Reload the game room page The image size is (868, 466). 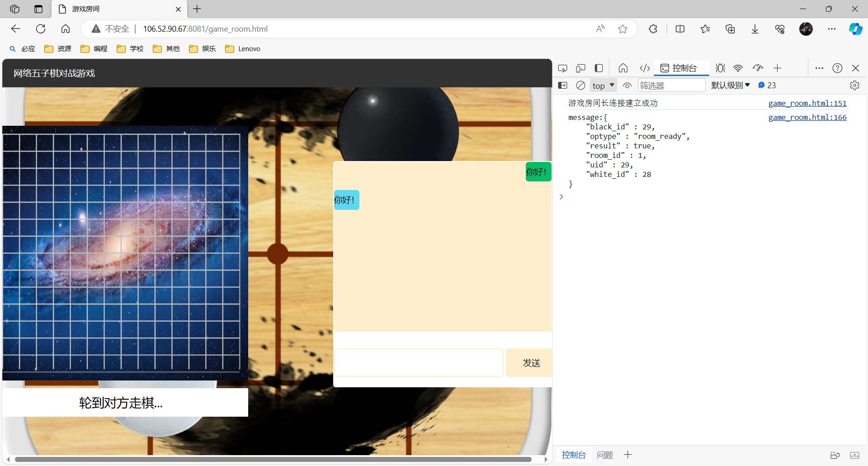[41, 29]
